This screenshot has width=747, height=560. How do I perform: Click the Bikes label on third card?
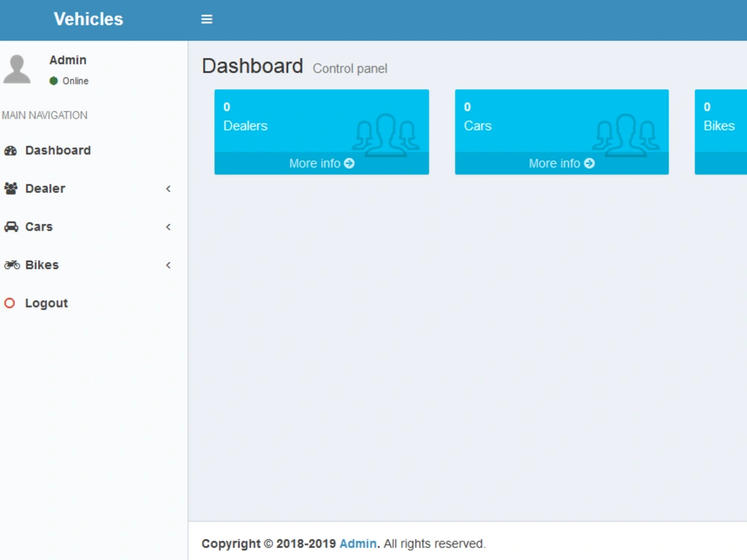pos(719,125)
